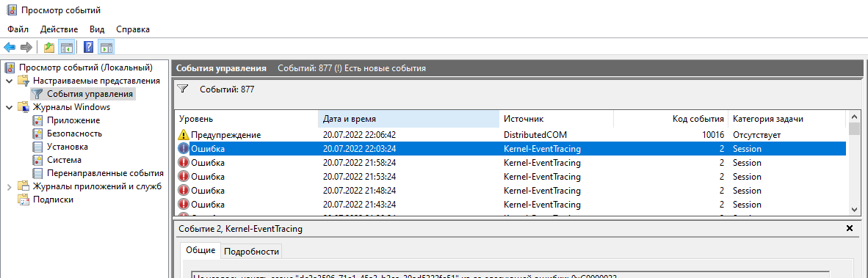This screenshot has height=278, width=868.
Task: Sort by the Уровень column header
Action: click(246, 119)
